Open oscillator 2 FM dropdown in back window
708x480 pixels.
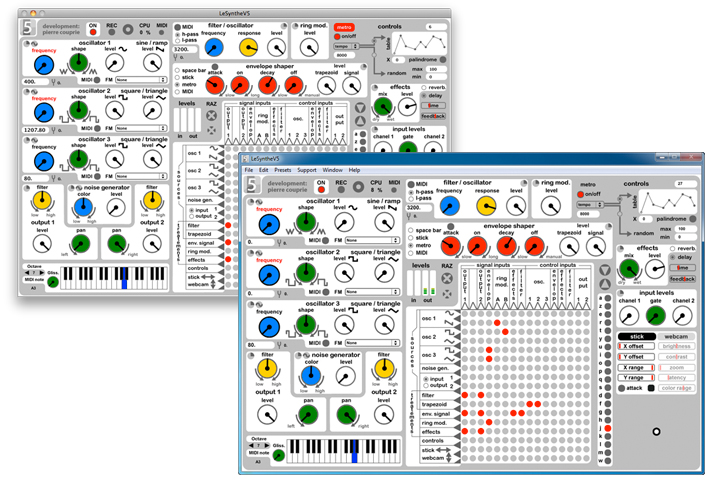point(141,128)
